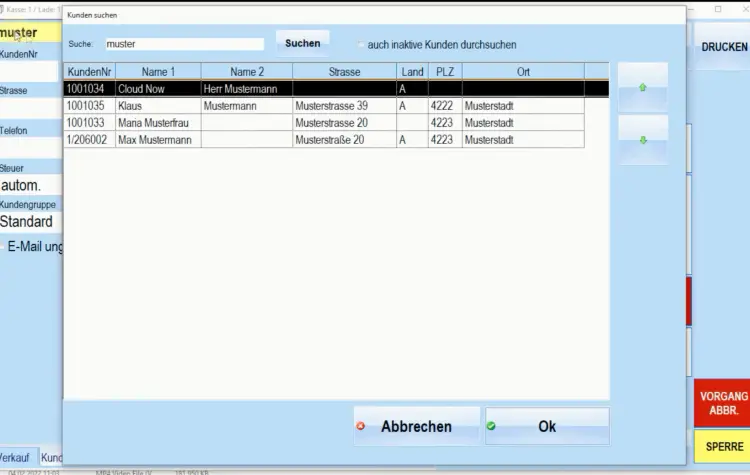Switch to the Verkauf tab

pyautogui.click(x=14, y=457)
